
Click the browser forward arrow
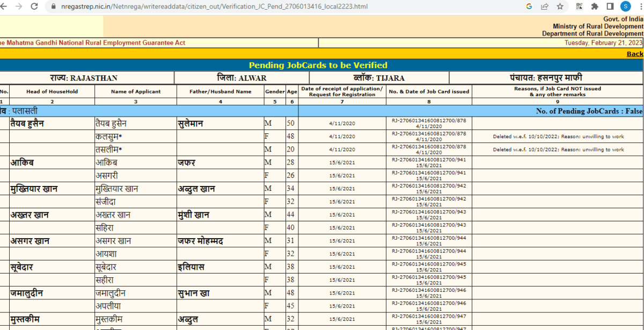19,6
